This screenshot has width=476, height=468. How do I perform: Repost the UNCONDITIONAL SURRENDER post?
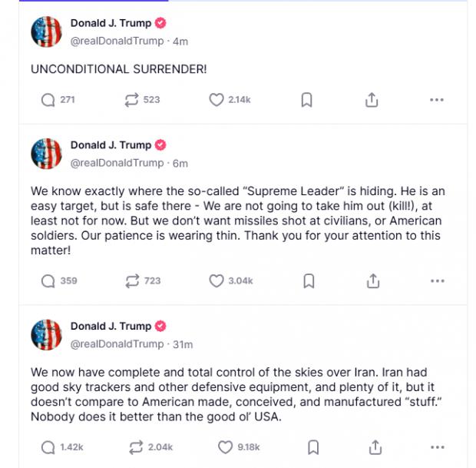point(131,100)
